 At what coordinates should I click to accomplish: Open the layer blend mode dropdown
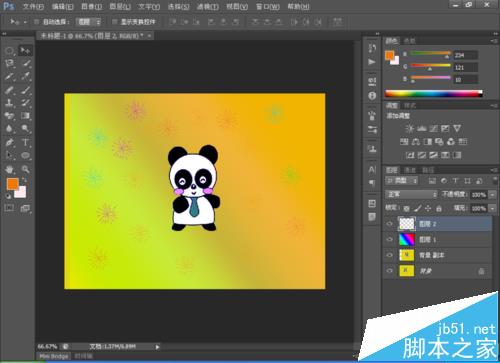(x=411, y=194)
